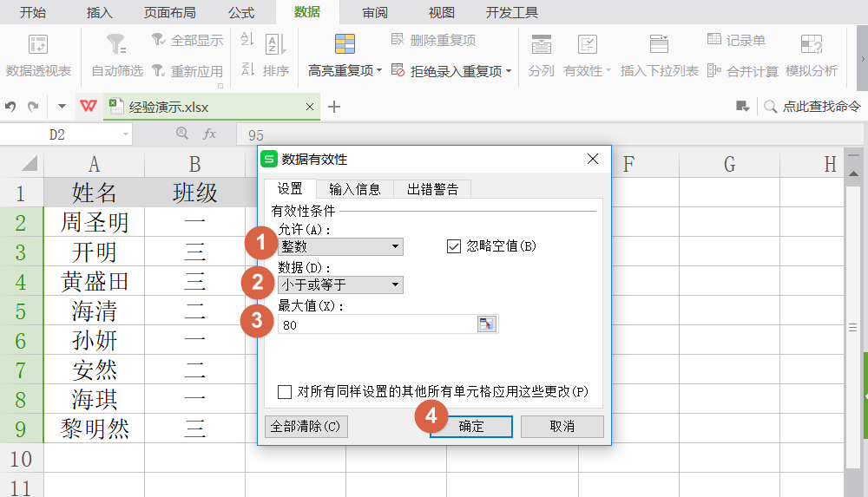Click the range selector icon in max value field
The width and height of the screenshot is (868, 497).
click(487, 324)
